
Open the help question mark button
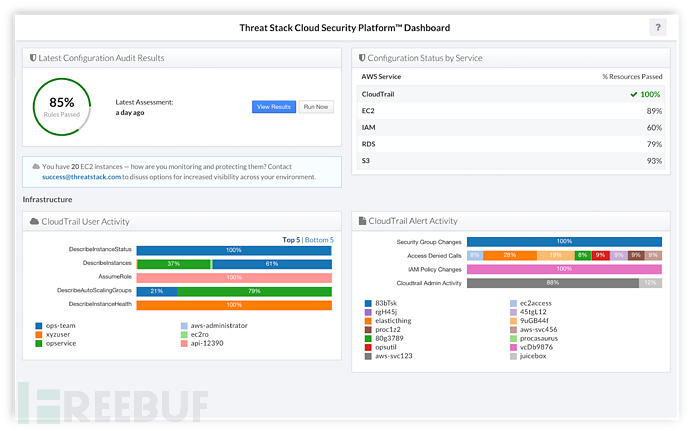[657, 28]
